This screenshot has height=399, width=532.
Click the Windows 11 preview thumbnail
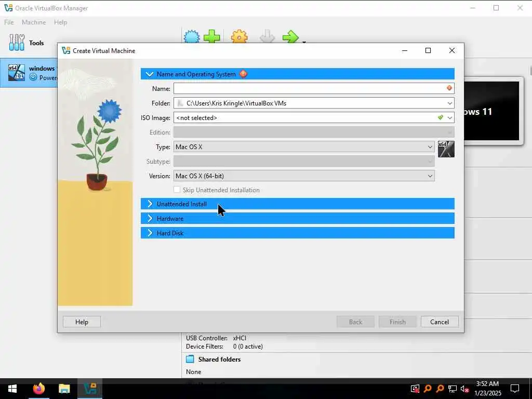tap(491, 111)
